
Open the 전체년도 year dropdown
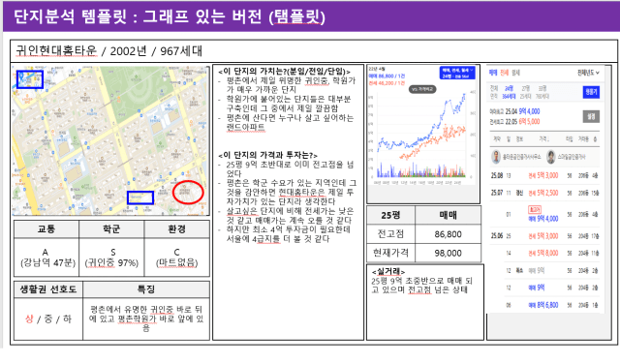tap(588, 73)
